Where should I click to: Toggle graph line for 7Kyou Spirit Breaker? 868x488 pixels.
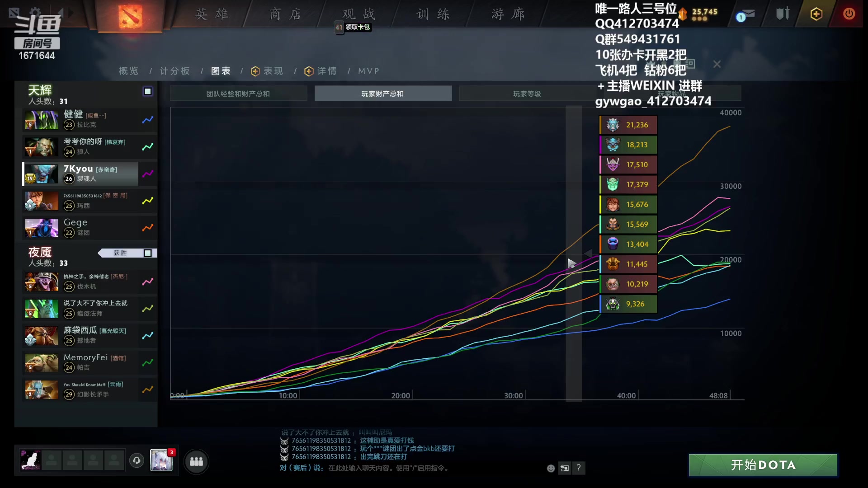[x=148, y=174]
